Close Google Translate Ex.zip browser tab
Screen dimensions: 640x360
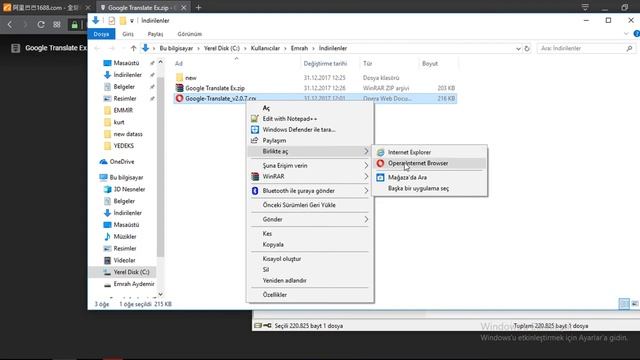[184, 8]
